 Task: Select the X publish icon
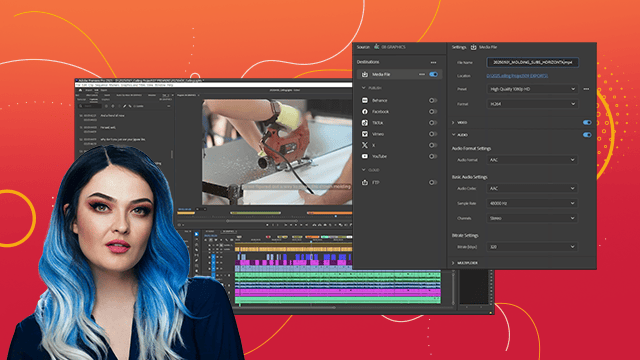364,145
